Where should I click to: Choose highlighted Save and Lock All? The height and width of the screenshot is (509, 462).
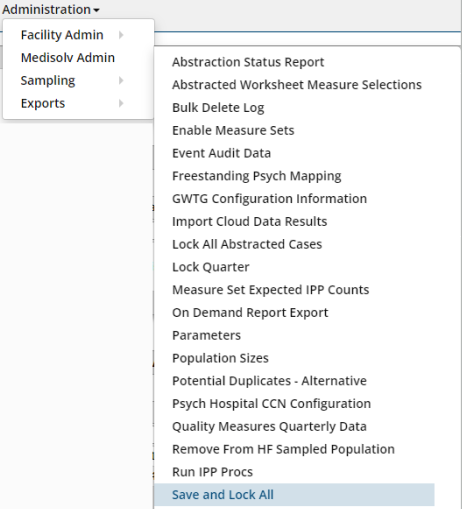[295, 495]
